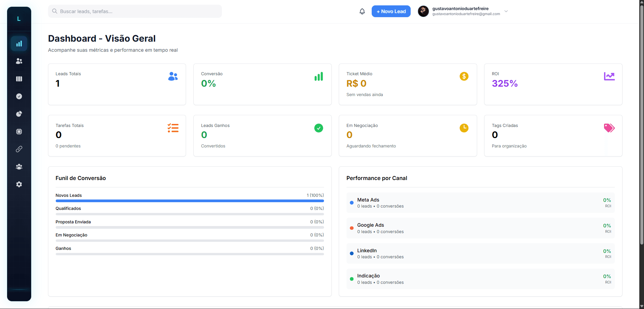The image size is (644, 309).
Task: Open the LinkedIn channel entry
Action: tap(480, 253)
